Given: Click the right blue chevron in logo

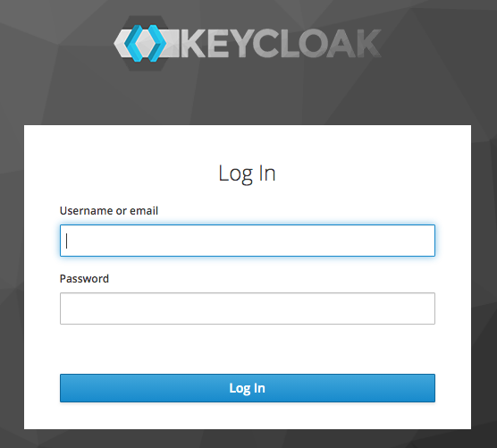Looking at the screenshot, I should [157, 43].
